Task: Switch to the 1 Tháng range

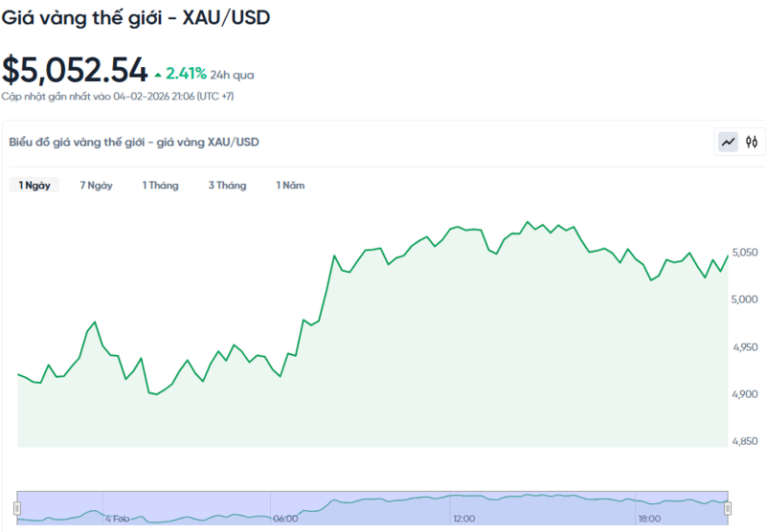Action: click(x=160, y=186)
